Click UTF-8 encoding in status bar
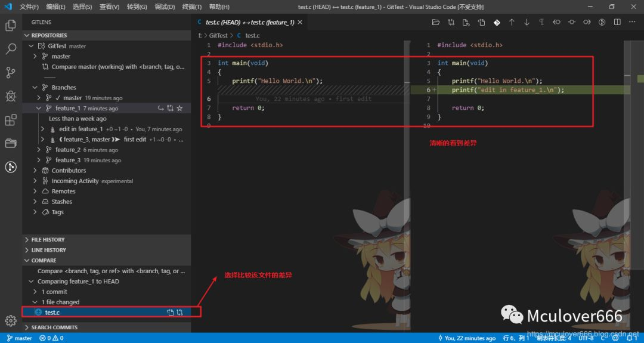The width and height of the screenshot is (644, 343). click(586, 338)
